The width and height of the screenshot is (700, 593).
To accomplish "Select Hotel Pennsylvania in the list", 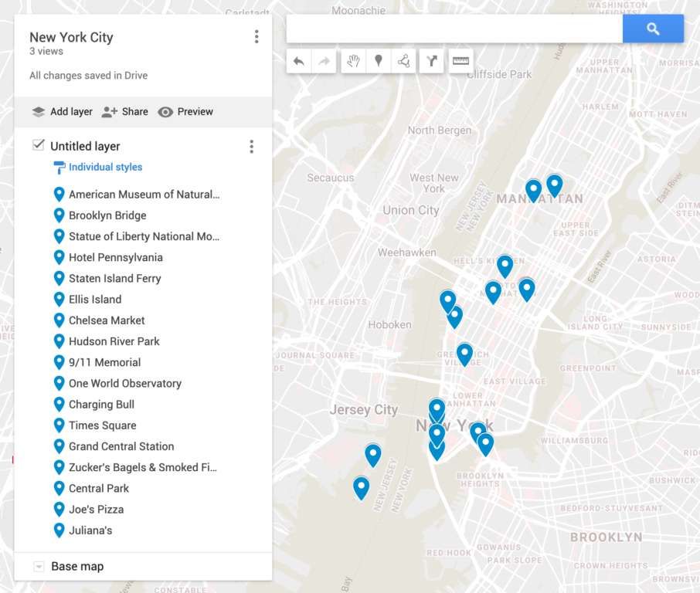I will pyautogui.click(x=116, y=257).
